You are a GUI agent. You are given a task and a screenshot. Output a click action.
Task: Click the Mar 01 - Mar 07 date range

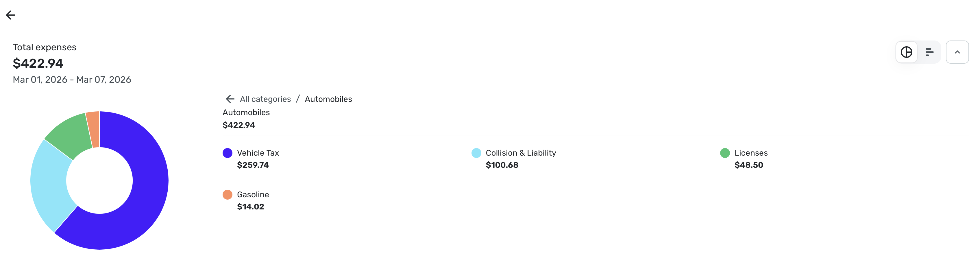point(72,80)
